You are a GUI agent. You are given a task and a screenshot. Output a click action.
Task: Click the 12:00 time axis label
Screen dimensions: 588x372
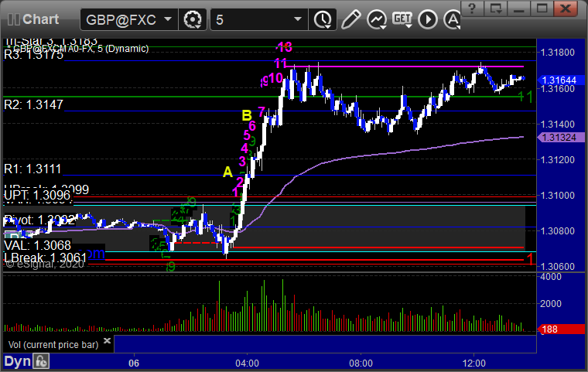click(474, 363)
